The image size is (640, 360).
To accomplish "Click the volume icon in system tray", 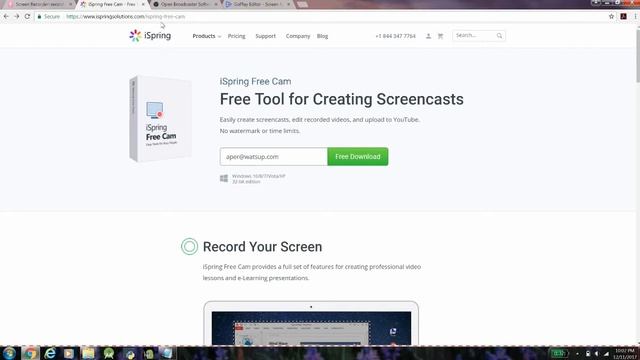I will coord(597,354).
